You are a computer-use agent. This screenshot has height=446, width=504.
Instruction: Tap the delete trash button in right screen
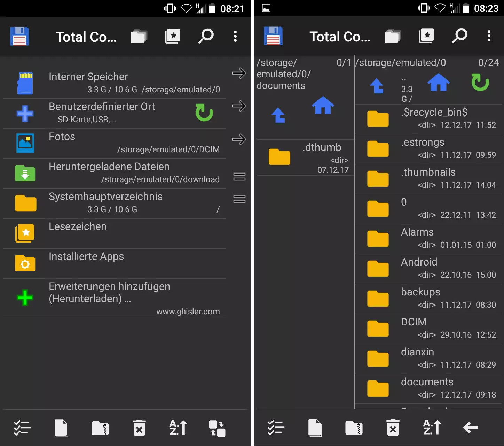[x=393, y=428]
